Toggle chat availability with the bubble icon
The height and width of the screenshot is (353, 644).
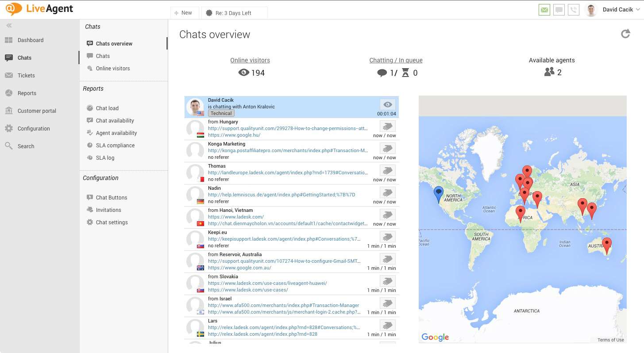(559, 9)
